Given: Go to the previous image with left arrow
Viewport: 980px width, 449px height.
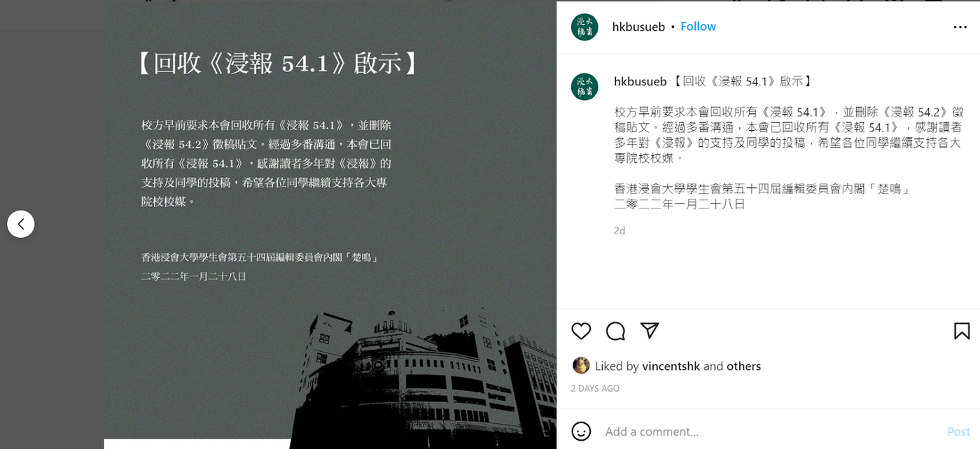Looking at the screenshot, I should [21, 224].
